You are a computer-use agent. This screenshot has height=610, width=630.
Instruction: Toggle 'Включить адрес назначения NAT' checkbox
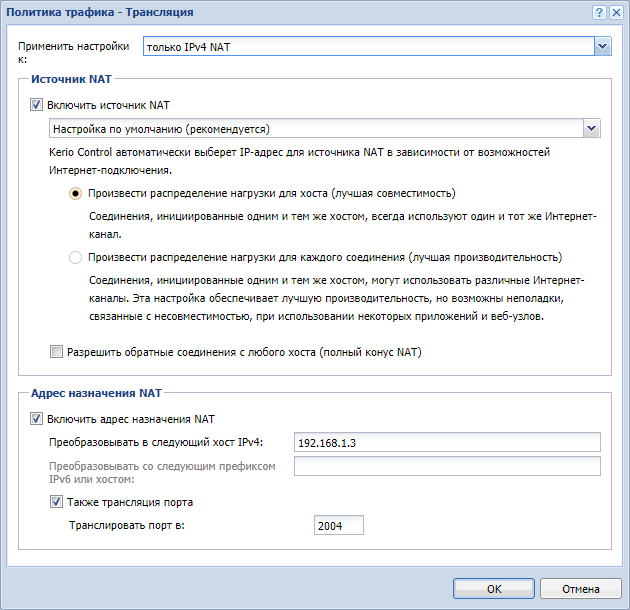38,419
